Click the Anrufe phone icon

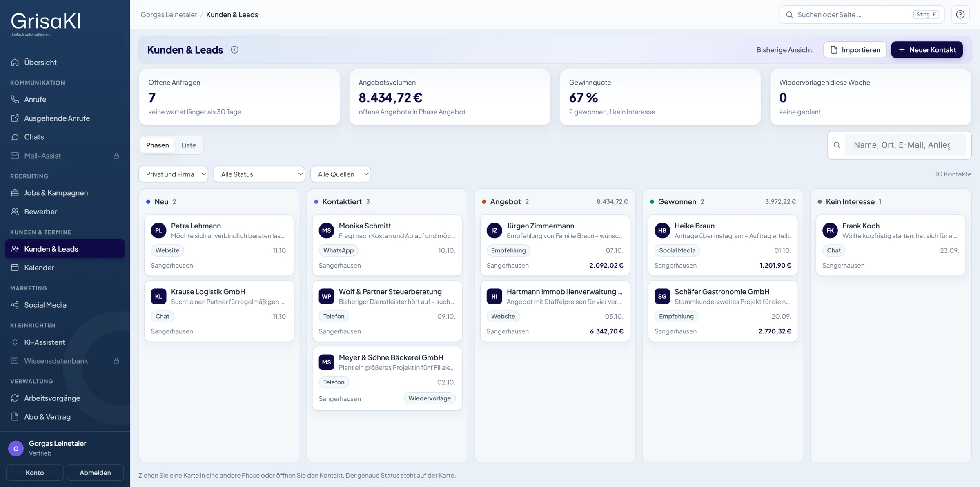[15, 99]
